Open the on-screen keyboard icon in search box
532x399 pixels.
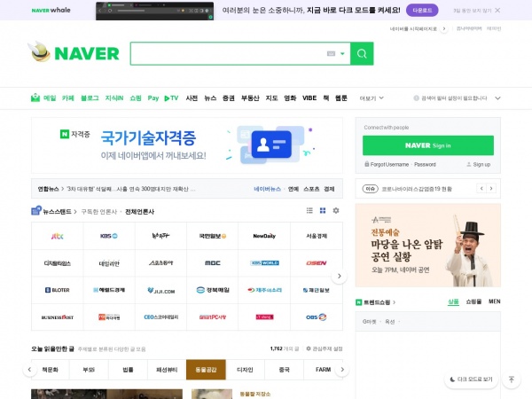pyautogui.click(x=331, y=53)
